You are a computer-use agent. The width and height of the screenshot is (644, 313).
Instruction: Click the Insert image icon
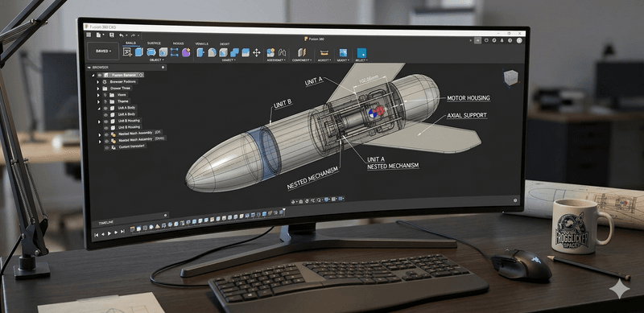pyautogui.click(x=343, y=52)
